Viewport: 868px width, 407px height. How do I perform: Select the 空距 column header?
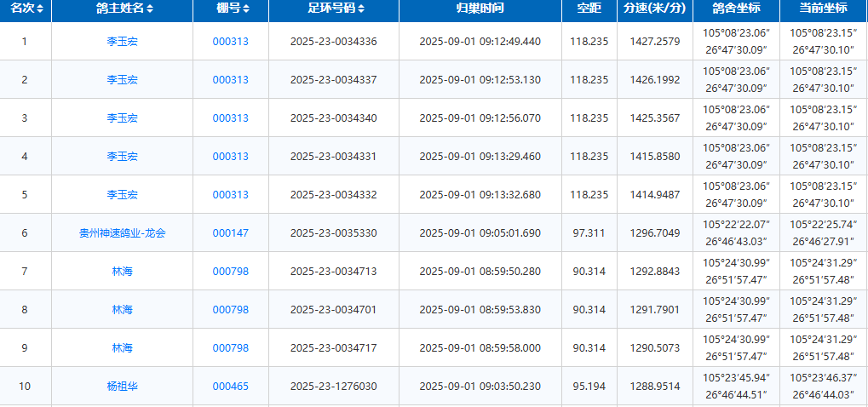pyautogui.click(x=589, y=9)
